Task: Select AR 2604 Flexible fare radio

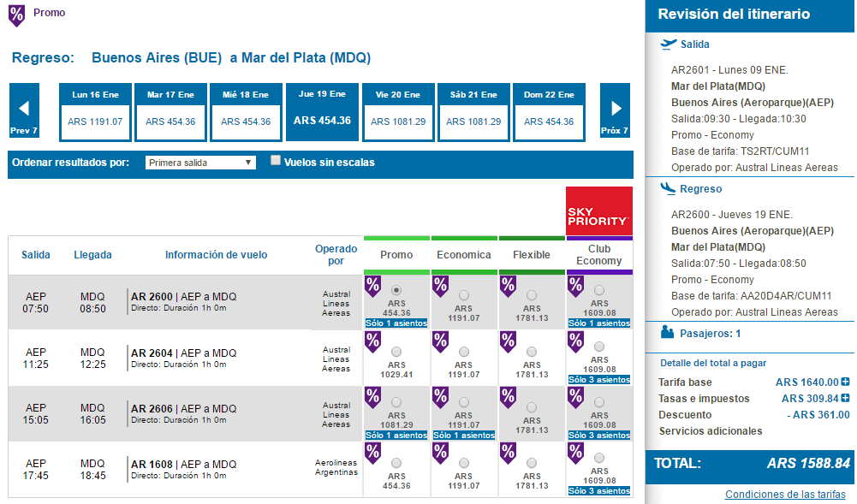Action: [532, 352]
